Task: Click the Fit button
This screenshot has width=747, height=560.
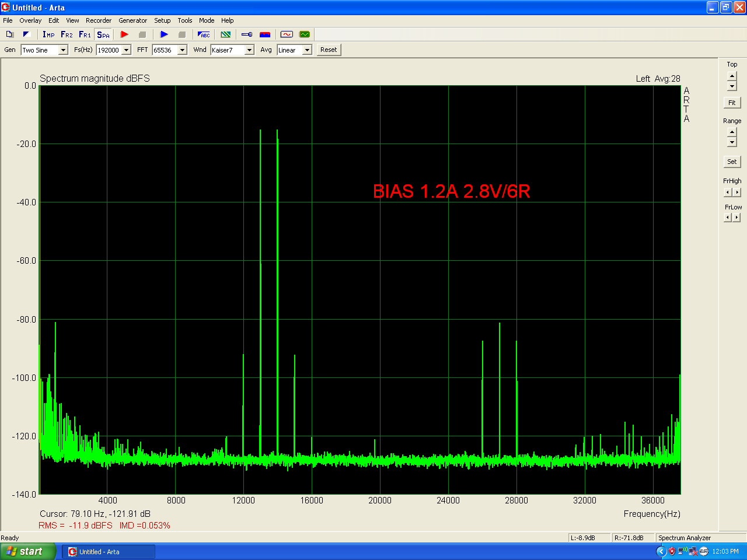Action: (732, 103)
